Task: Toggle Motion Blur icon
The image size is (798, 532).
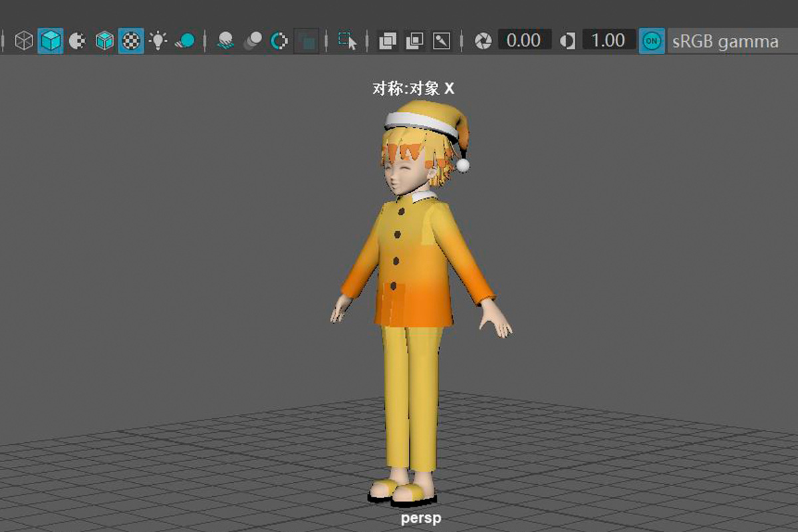Action: [x=253, y=41]
